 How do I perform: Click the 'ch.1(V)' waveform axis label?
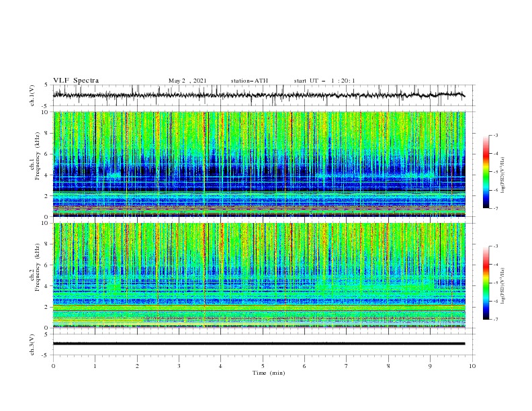[32, 95]
